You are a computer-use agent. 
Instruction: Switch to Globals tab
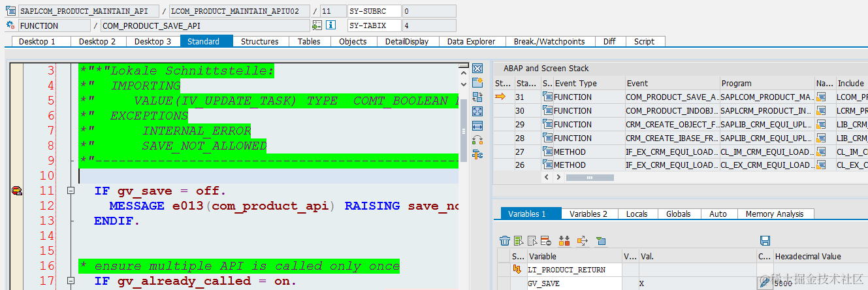(x=679, y=214)
